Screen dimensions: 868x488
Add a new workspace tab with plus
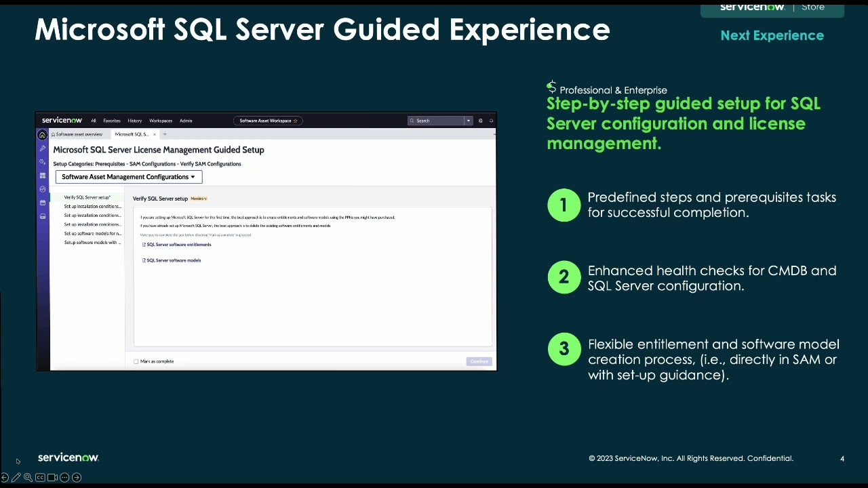pyautogui.click(x=165, y=134)
